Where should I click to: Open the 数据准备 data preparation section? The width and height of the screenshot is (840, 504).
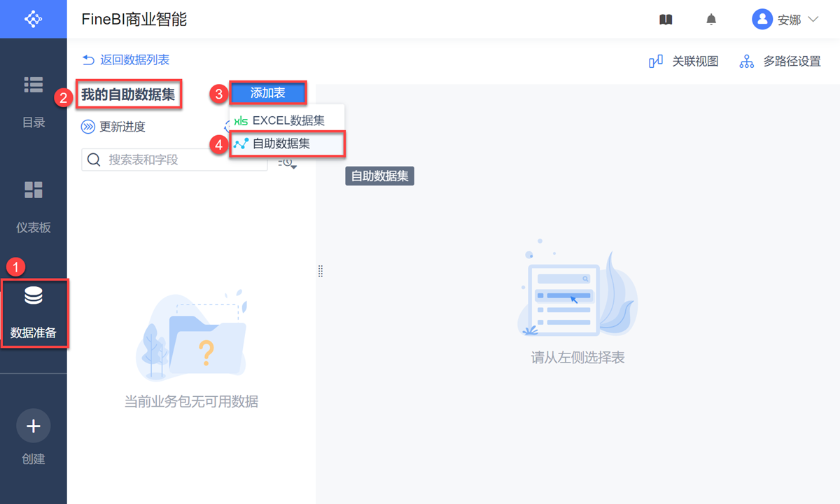pyautogui.click(x=34, y=312)
